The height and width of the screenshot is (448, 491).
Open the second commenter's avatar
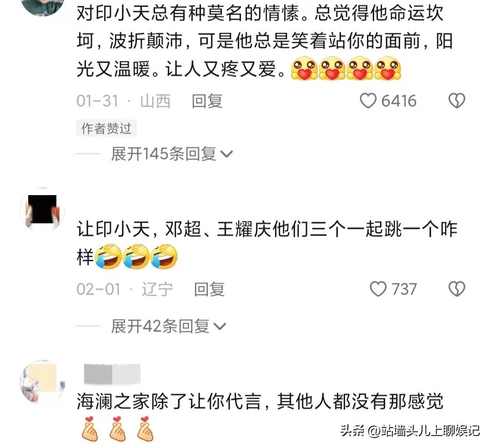(42, 210)
